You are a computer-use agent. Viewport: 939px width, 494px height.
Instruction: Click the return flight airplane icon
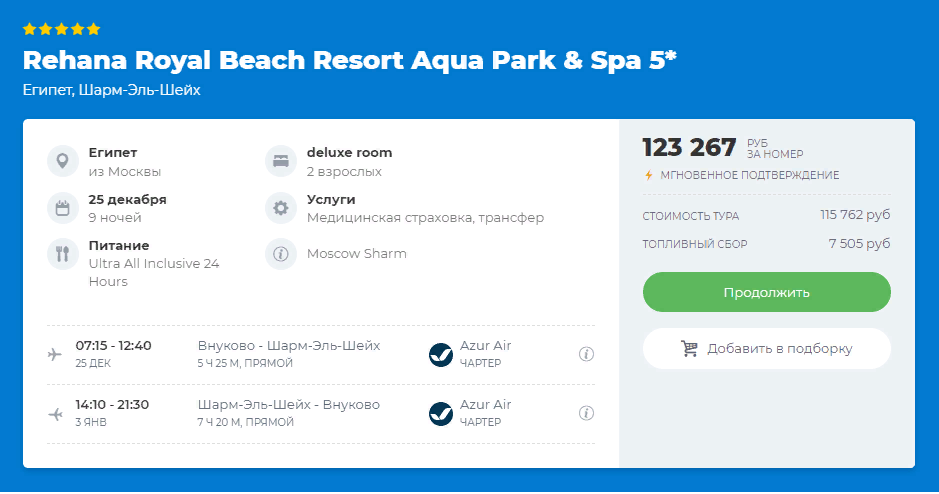(x=55, y=414)
